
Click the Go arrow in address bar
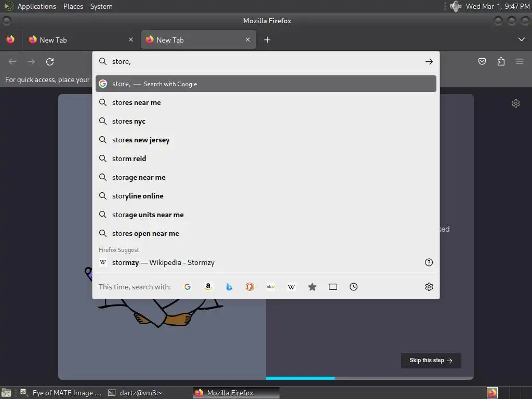429,61
